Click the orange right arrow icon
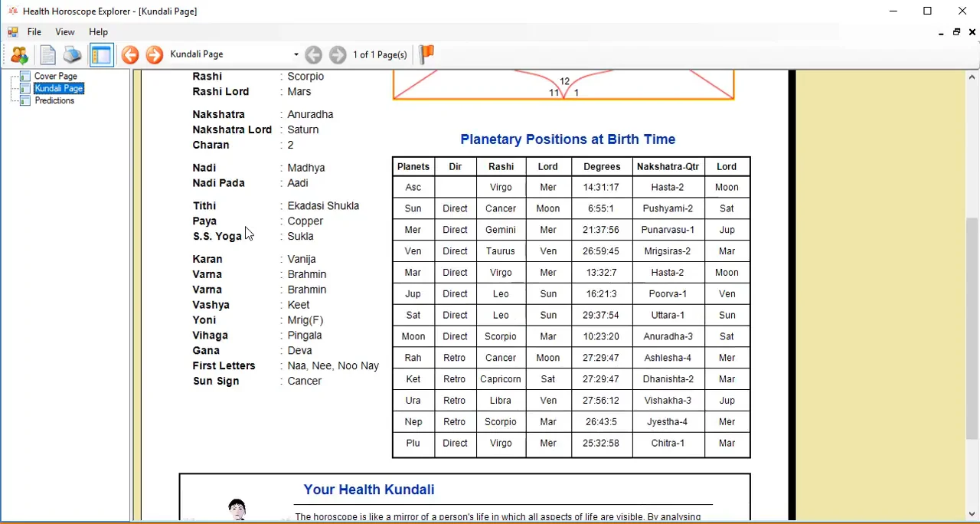 [155, 55]
